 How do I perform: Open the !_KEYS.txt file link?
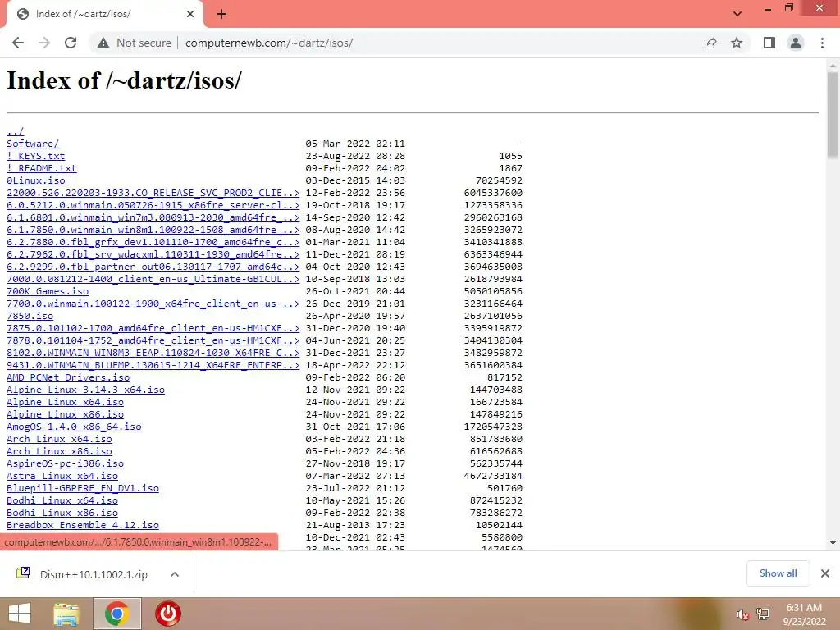[x=36, y=156]
